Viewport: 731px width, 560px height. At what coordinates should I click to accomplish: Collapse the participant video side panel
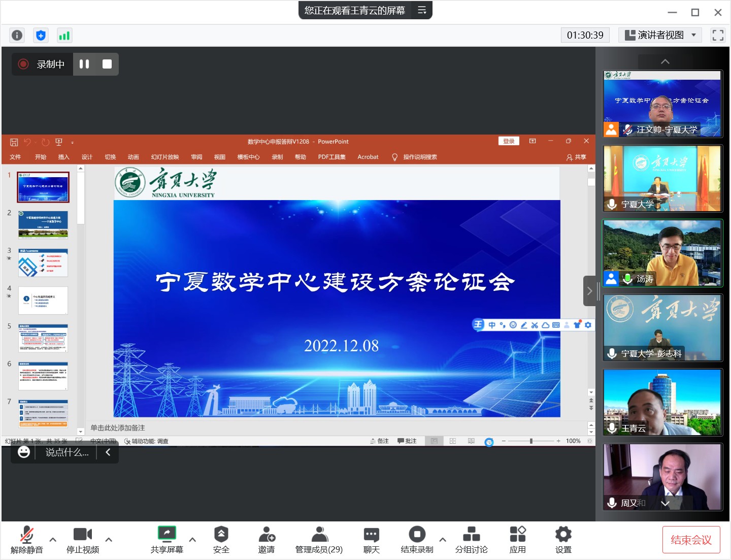click(x=589, y=291)
